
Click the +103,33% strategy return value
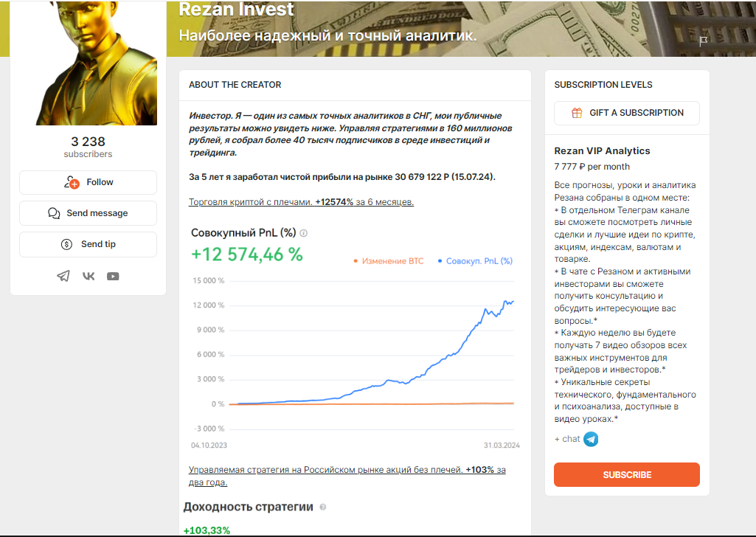207,530
